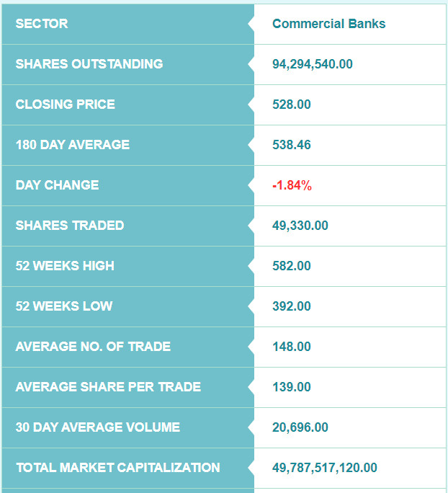Screen dimensions: 448x493
Task: Click the SHARES OUTSTANDING label
Action: 89,64
